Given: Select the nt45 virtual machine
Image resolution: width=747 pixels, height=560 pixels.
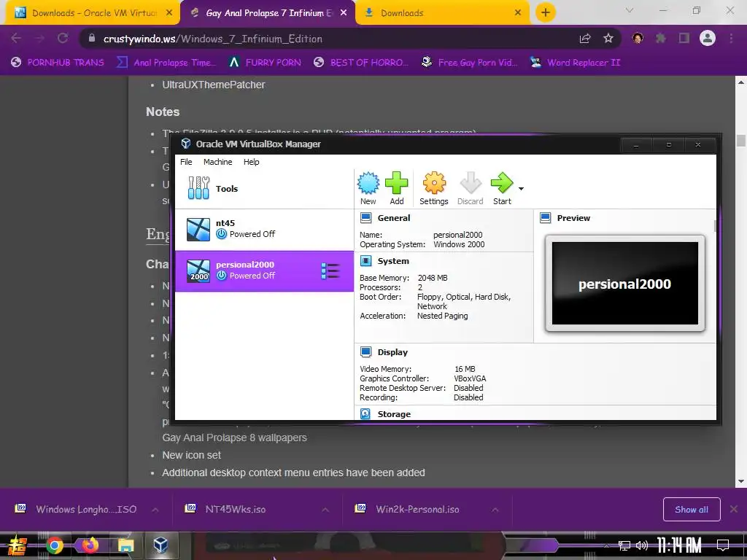Looking at the screenshot, I should click(264, 229).
